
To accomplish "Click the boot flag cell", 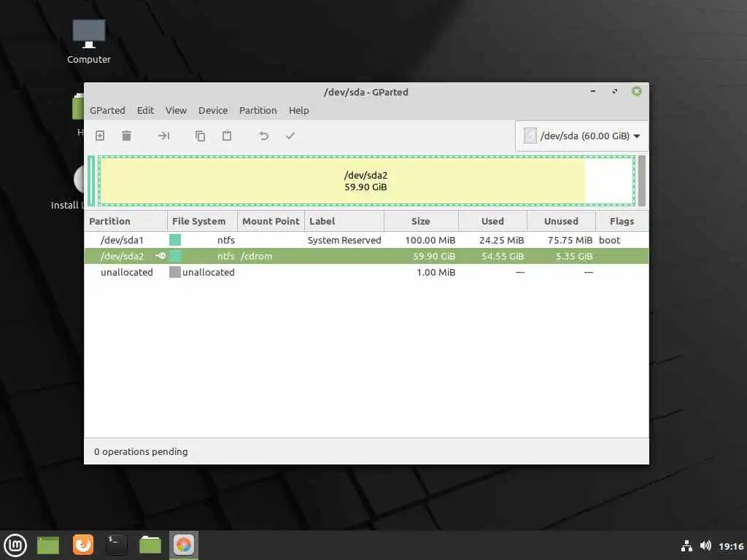I will pos(609,240).
